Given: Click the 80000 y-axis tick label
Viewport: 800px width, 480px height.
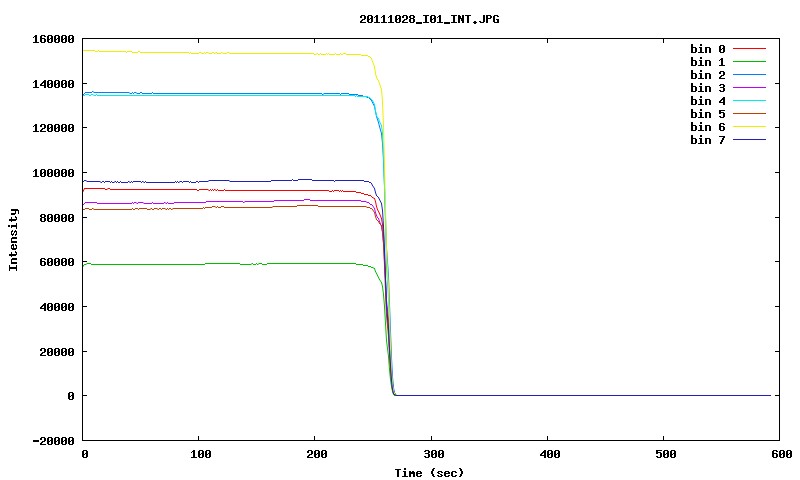Looking at the screenshot, I should pos(57,218).
